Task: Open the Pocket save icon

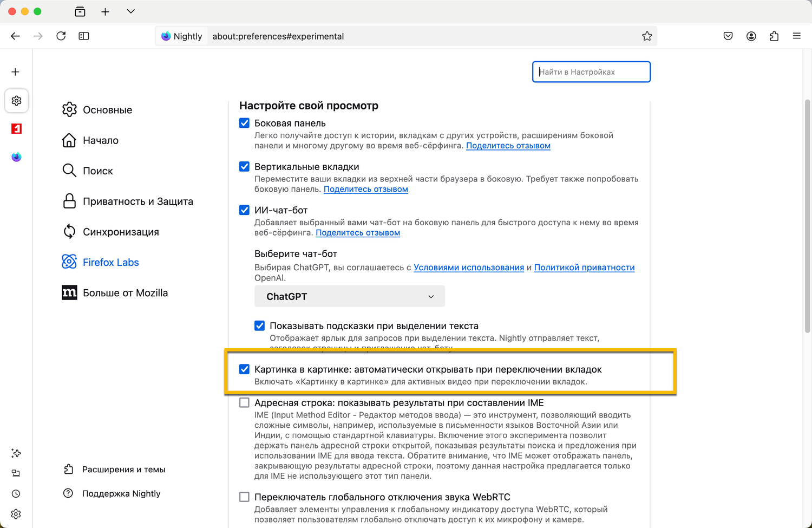Action: pyautogui.click(x=728, y=36)
